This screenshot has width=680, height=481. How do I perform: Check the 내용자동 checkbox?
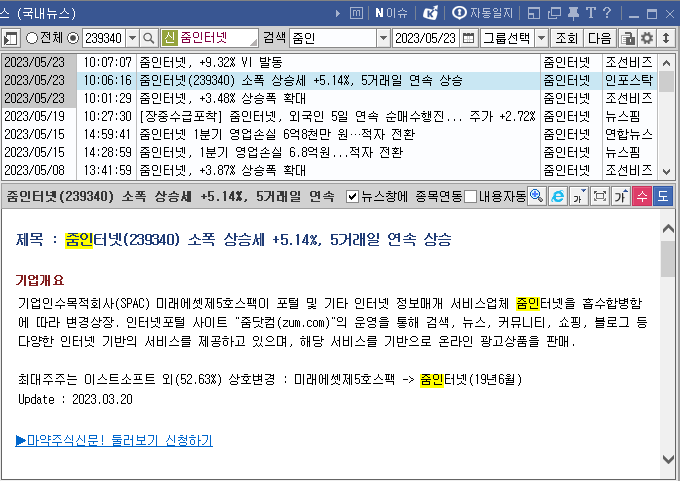tap(471, 196)
